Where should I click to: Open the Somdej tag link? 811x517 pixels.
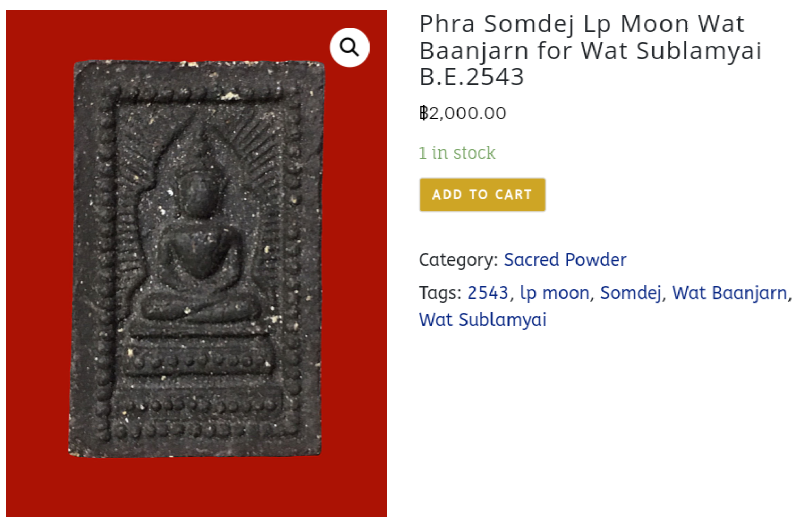click(x=629, y=293)
